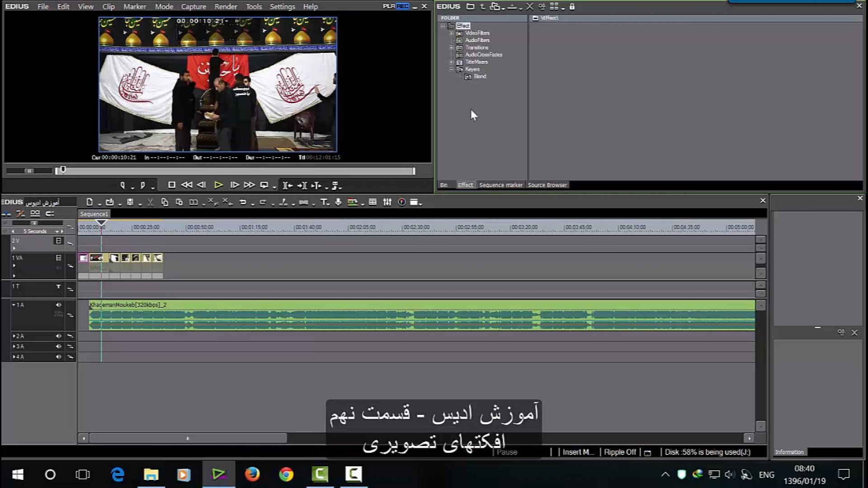Open Firefox from the Windows taskbar
The image size is (868, 488).
coord(252,474)
